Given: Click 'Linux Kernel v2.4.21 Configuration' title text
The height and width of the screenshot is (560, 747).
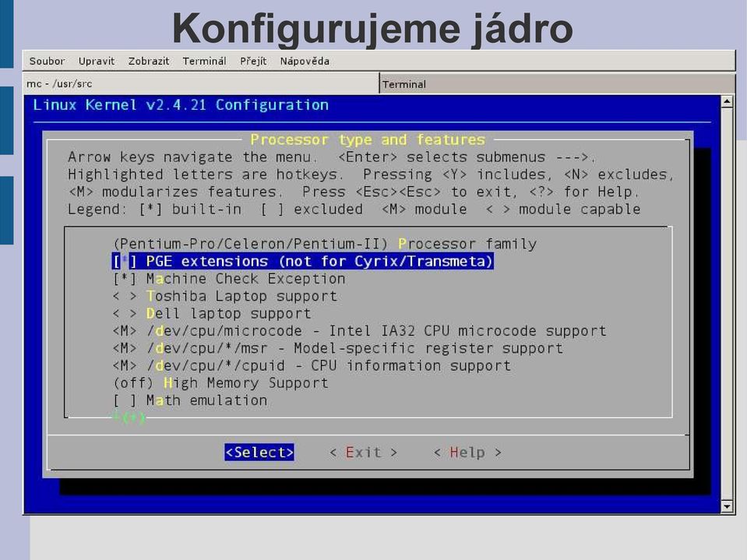Looking at the screenshot, I should (x=181, y=105).
